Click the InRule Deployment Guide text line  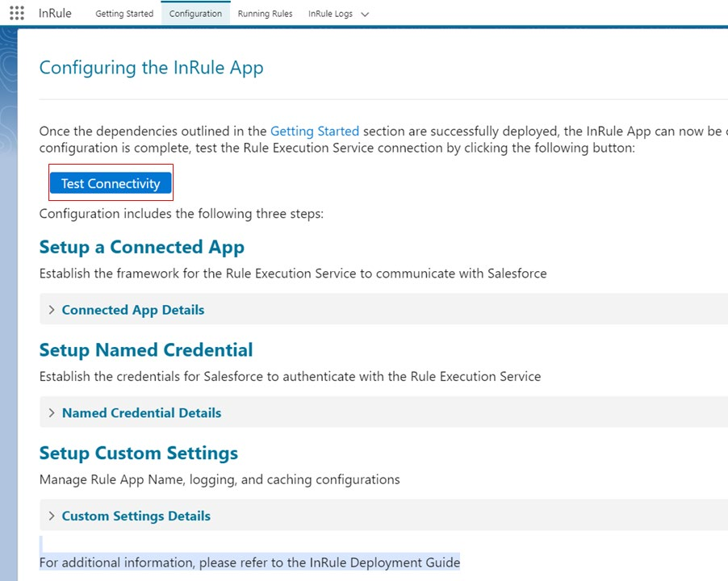(x=249, y=562)
